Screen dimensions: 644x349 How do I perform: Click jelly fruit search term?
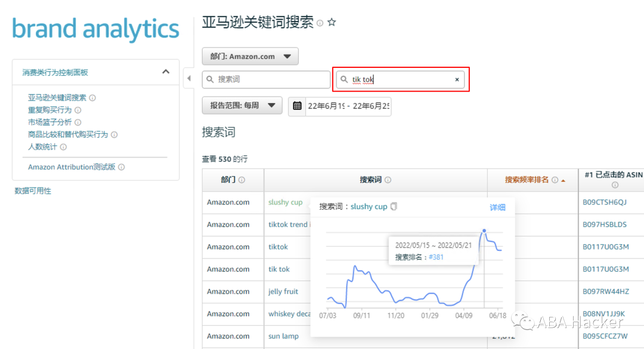point(283,292)
